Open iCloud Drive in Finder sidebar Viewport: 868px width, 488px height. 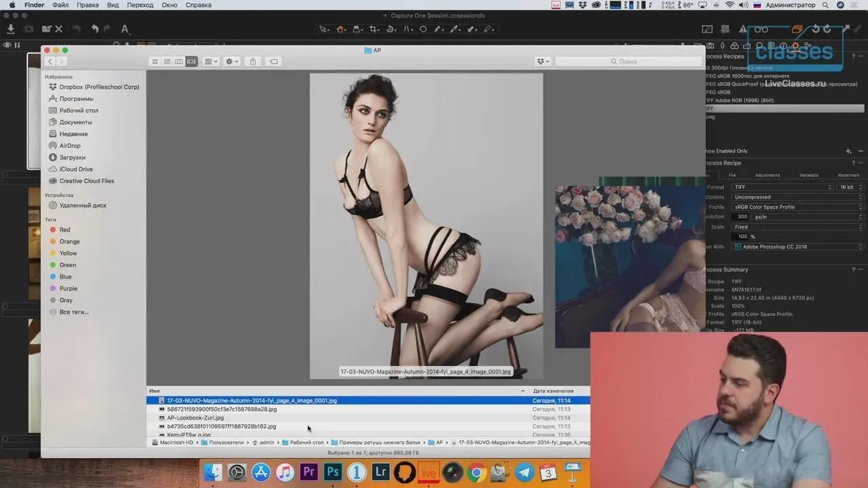[x=76, y=169]
